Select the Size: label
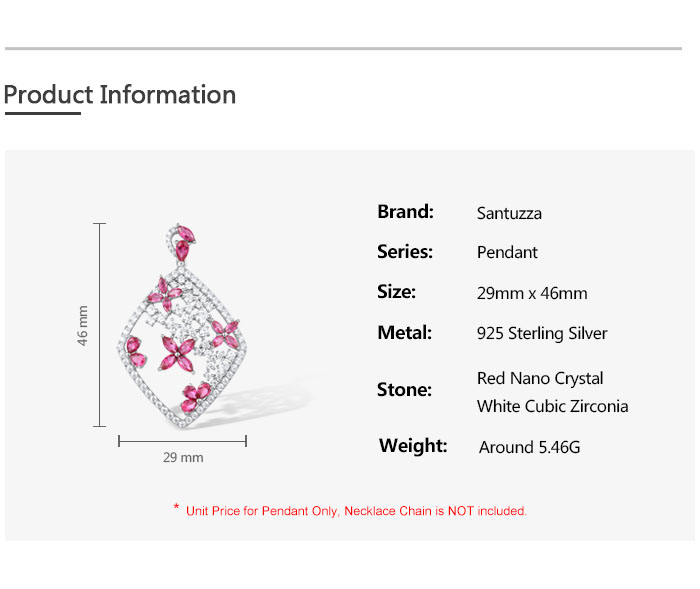700x589 pixels. coord(396,292)
